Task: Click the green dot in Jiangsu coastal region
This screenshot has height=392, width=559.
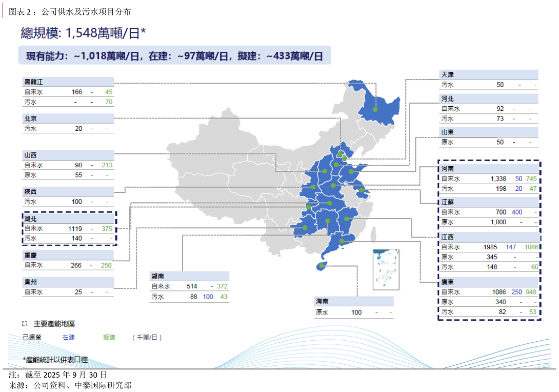Action: coord(361,191)
